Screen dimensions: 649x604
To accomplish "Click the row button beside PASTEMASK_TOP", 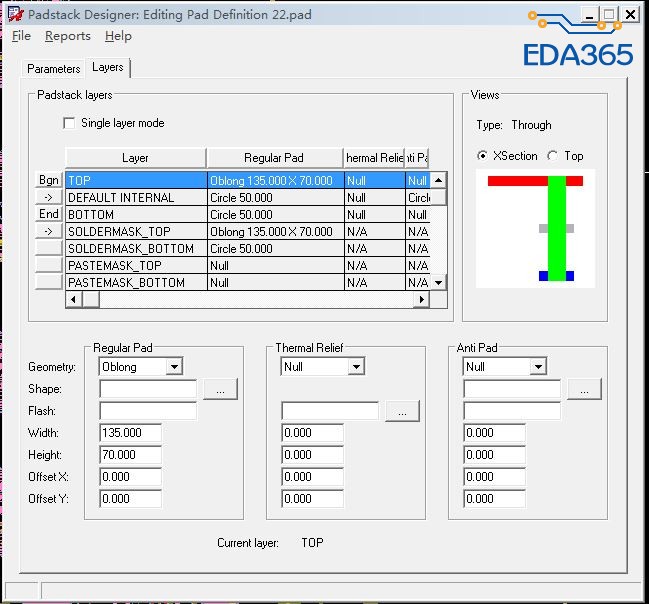I will point(49,265).
